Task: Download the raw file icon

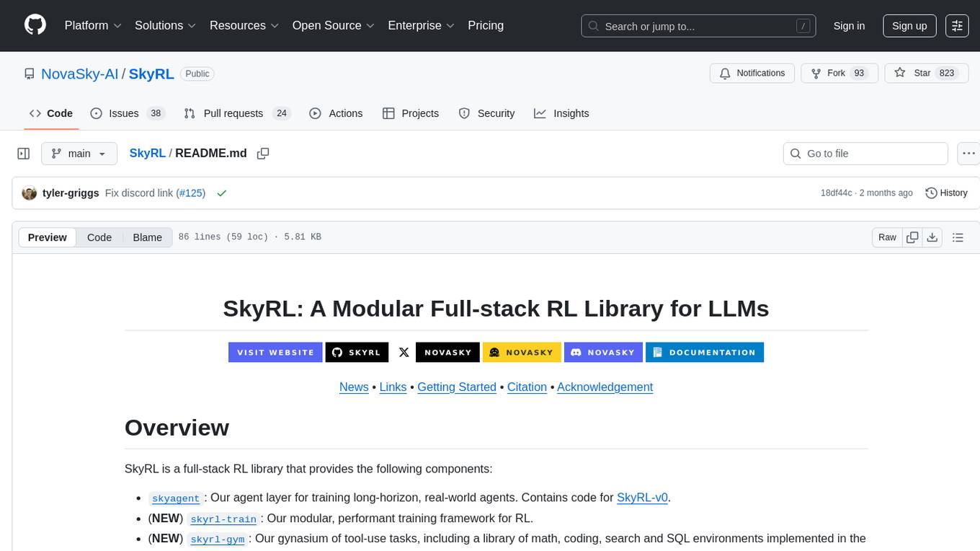Action: (932, 237)
